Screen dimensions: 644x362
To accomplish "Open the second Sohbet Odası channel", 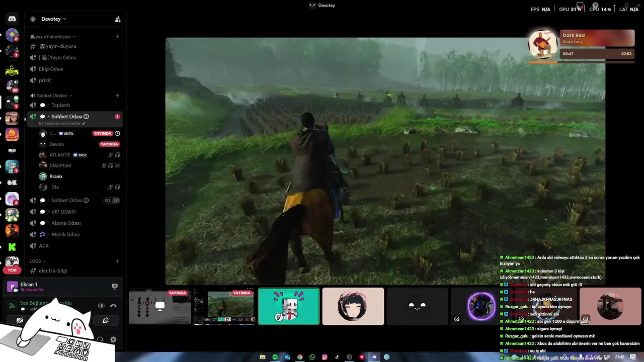I will tap(75, 200).
